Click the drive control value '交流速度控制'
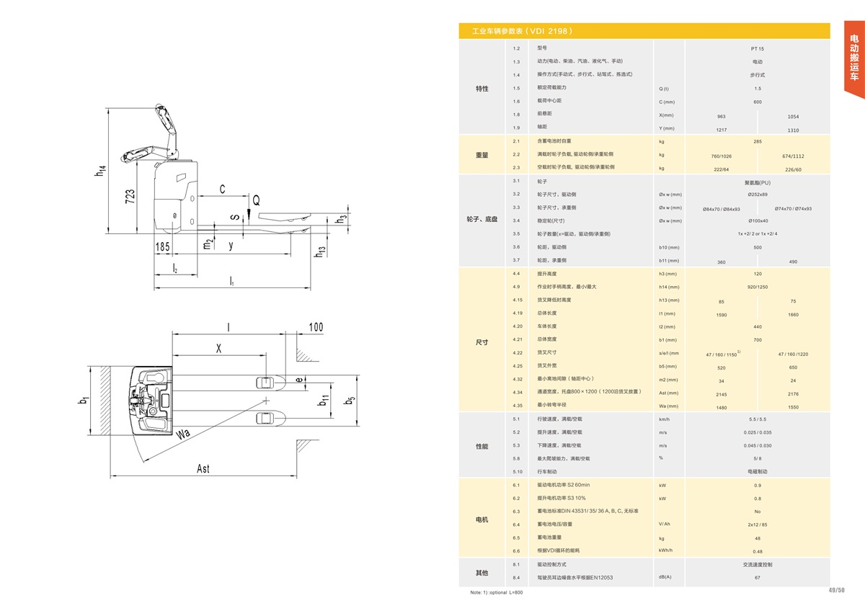 [x=757, y=564]
